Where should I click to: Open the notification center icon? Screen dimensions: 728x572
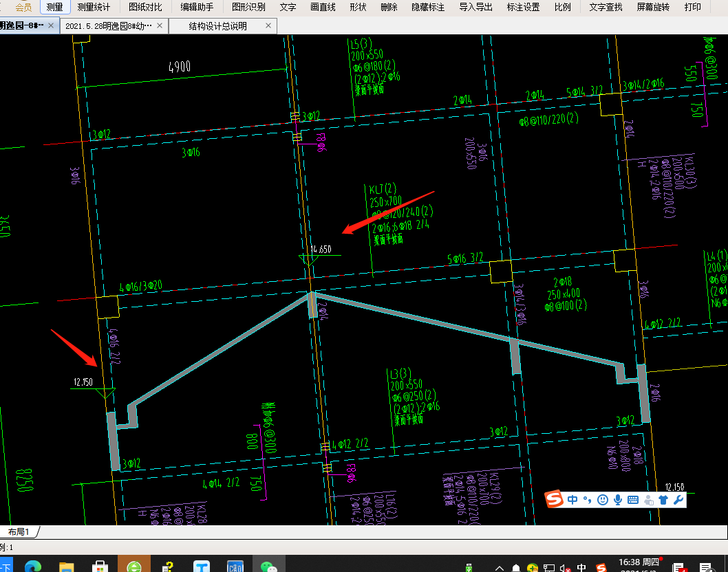coord(706,568)
